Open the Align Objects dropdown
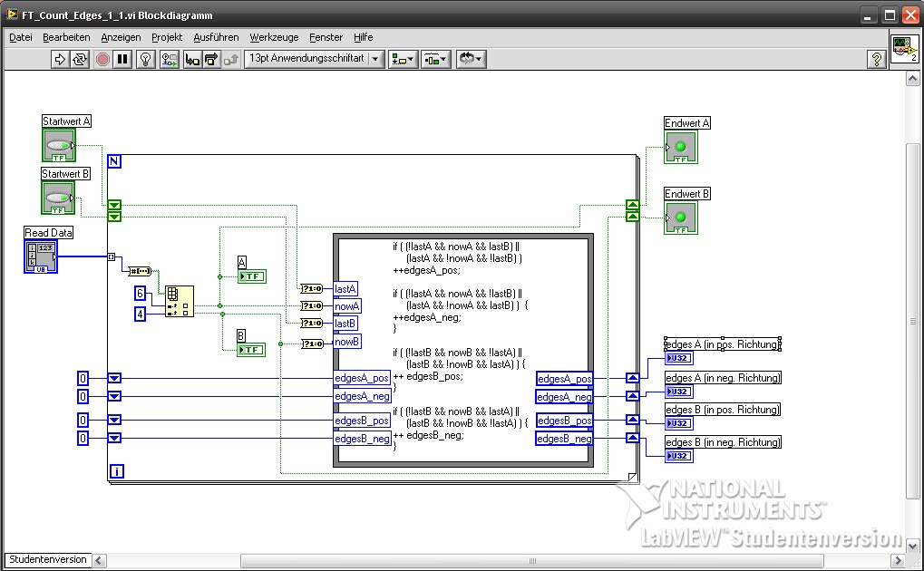924x571 pixels. (403, 59)
